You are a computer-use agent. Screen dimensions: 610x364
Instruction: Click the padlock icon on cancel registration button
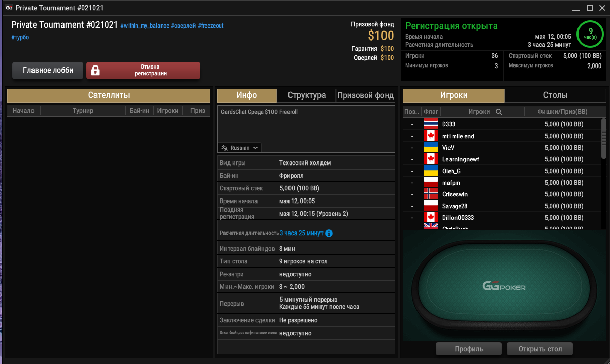click(x=95, y=71)
